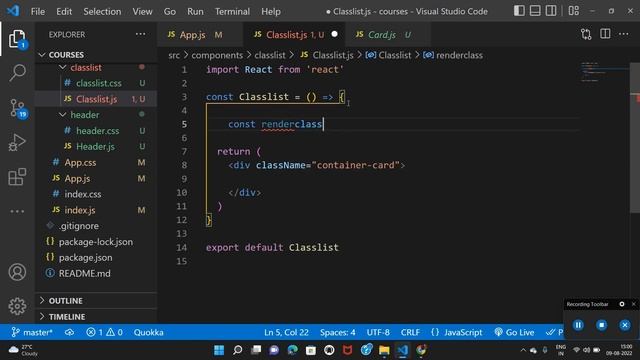Open the Help menu
Screen dimensions: 640x360
(271, 11)
